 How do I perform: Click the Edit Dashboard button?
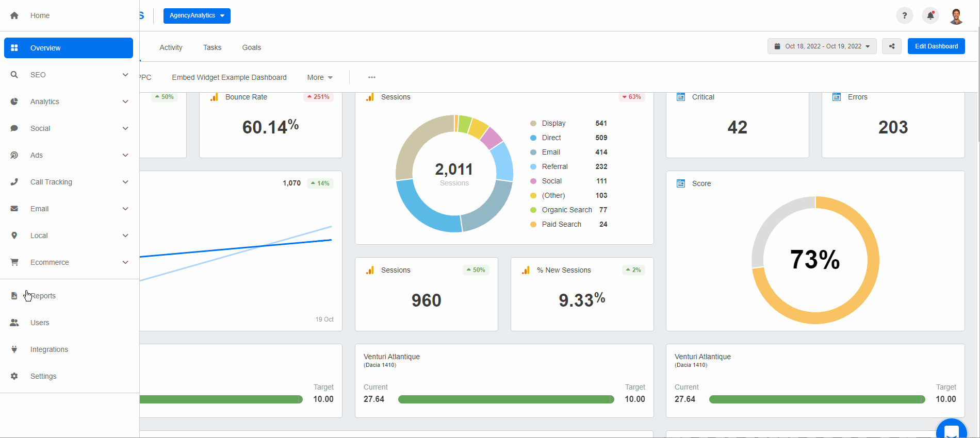936,46
